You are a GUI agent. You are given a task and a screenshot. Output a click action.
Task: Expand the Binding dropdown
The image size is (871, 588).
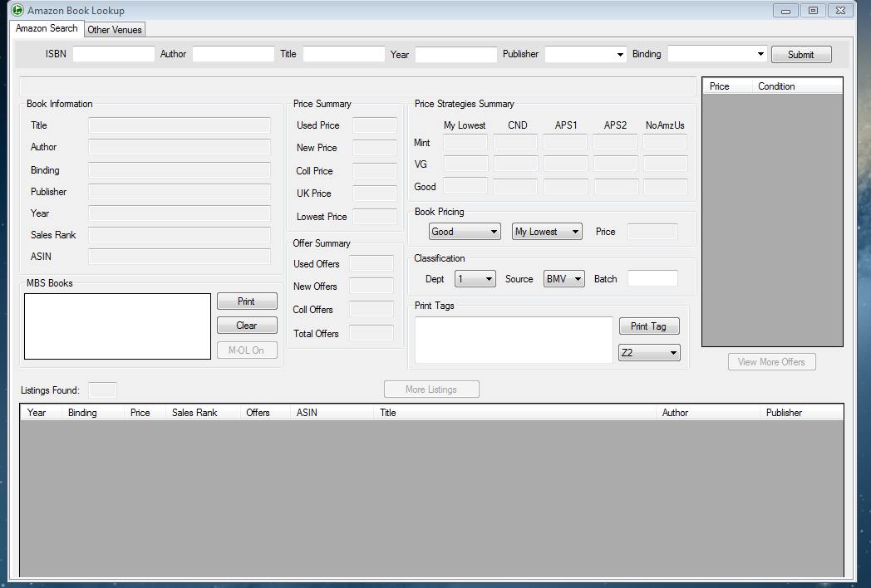pyautogui.click(x=716, y=54)
